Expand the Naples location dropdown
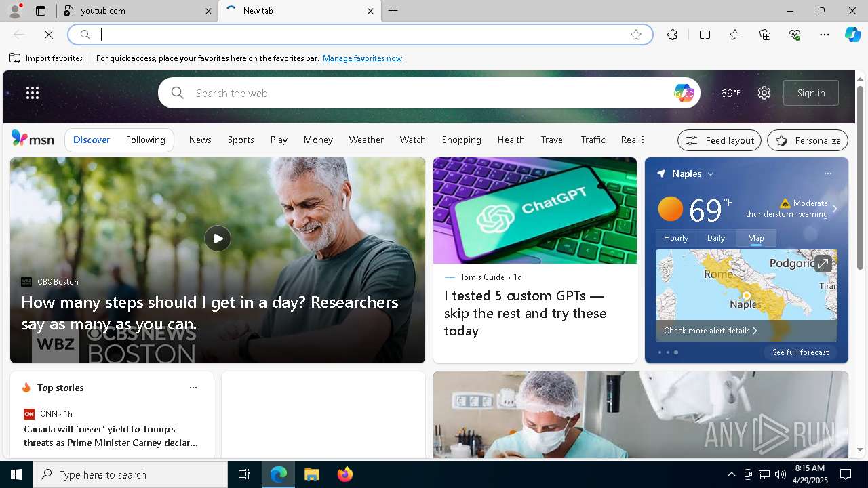The height and width of the screenshot is (488, 868). point(711,174)
